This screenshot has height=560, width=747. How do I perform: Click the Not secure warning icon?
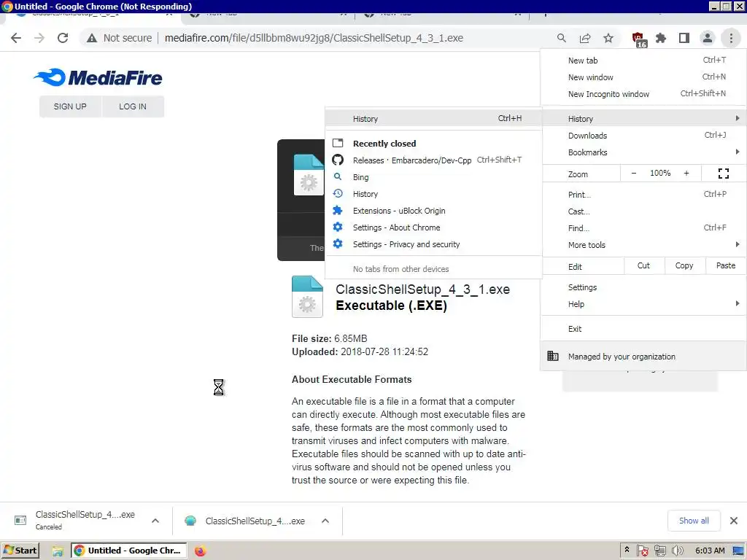(x=92, y=38)
